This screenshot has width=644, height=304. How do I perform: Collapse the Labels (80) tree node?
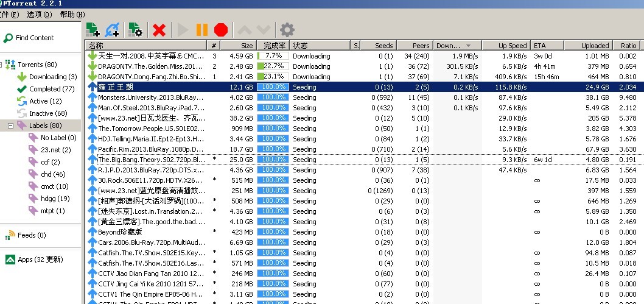(11, 125)
